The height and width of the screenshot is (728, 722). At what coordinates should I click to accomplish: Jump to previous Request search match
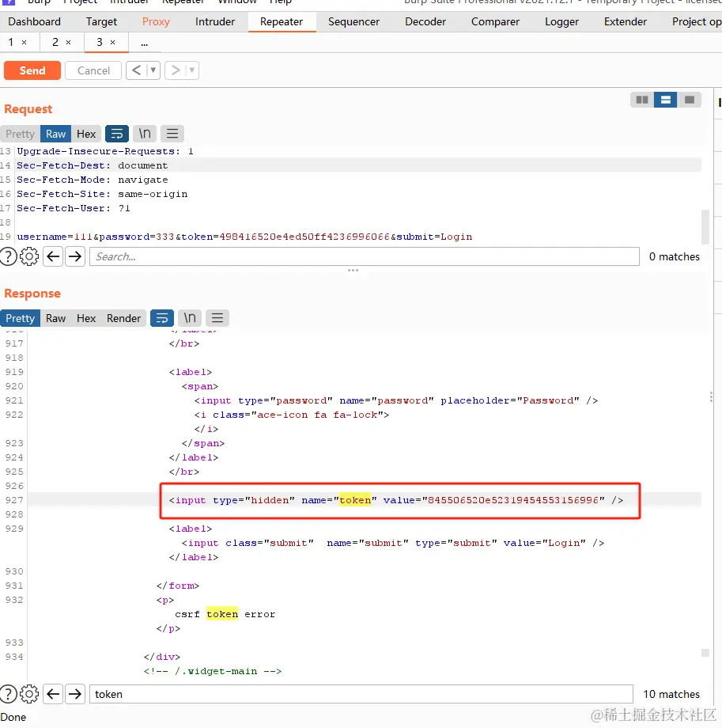pos(53,256)
